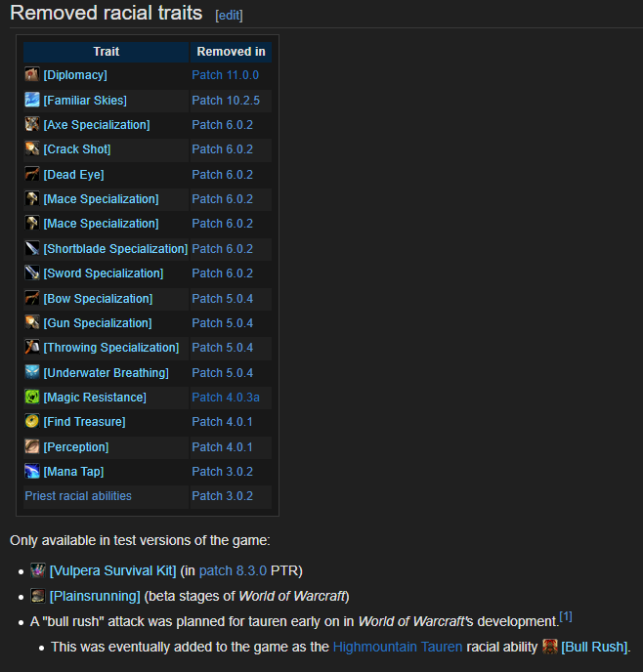Follow the [Dead Eye] link

coord(73,175)
